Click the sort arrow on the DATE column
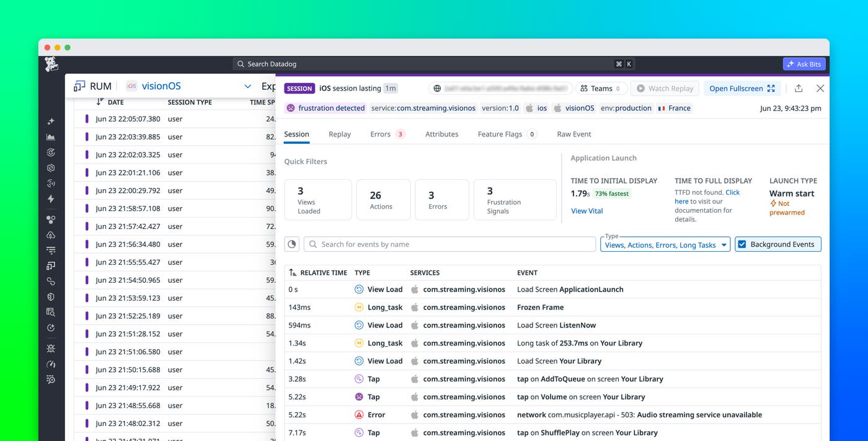Image resolution: width=868 pixels, height=441 pixels. point(100,102)
